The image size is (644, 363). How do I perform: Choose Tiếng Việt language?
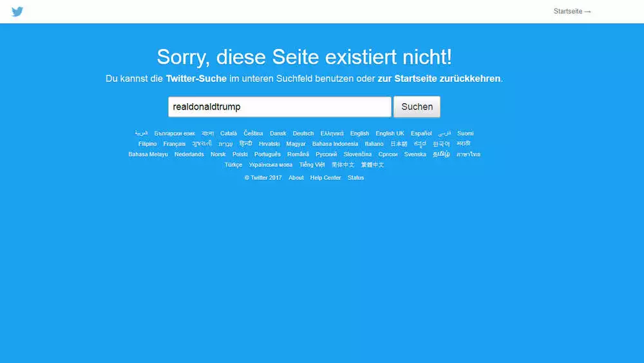point(312,164)
